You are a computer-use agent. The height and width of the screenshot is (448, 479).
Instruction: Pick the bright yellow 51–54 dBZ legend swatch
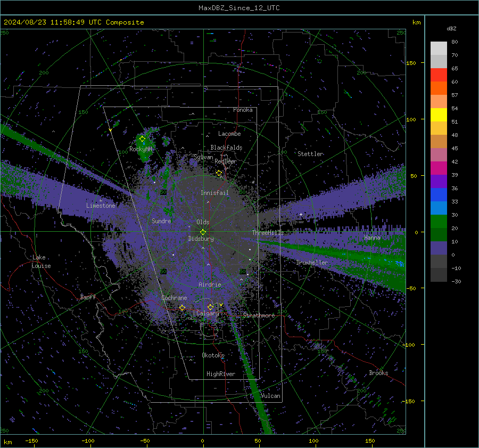click(x=439, y=115)
